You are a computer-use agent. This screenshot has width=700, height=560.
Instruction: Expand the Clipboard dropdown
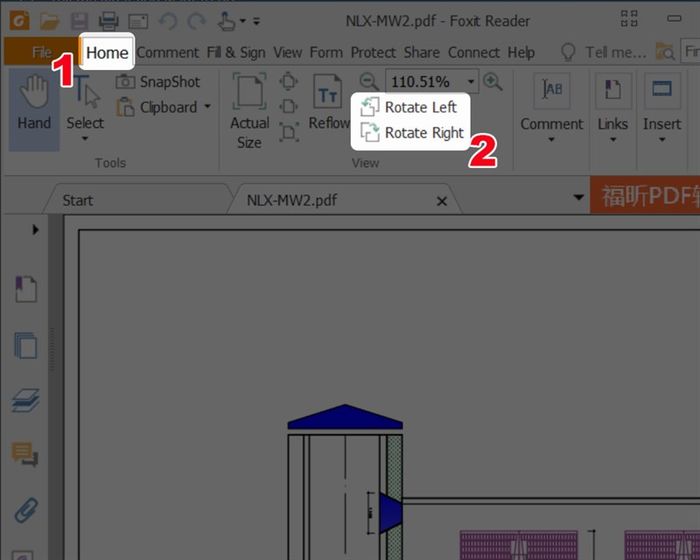coord(207,107)
